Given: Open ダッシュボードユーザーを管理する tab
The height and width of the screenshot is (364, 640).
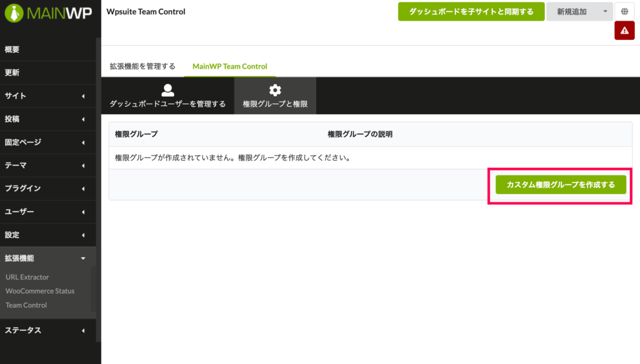Looking at the screenshot, I should coord(167,96).
